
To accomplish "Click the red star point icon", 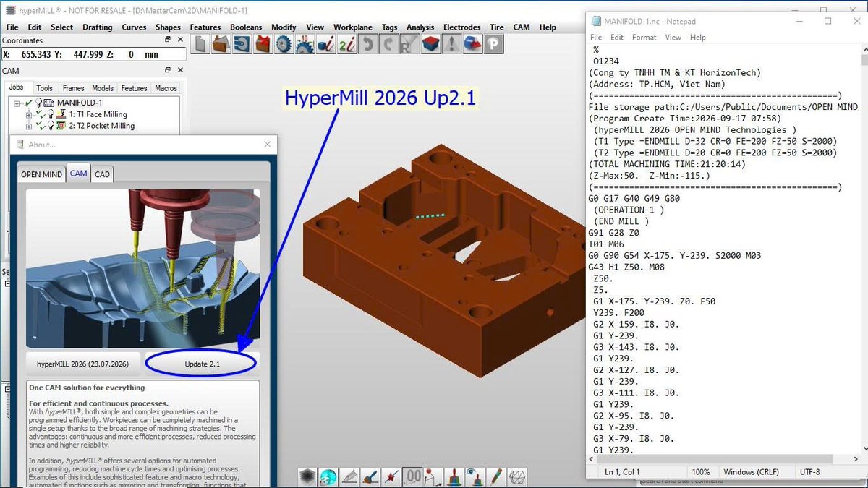I will click(x=392, y=476).
